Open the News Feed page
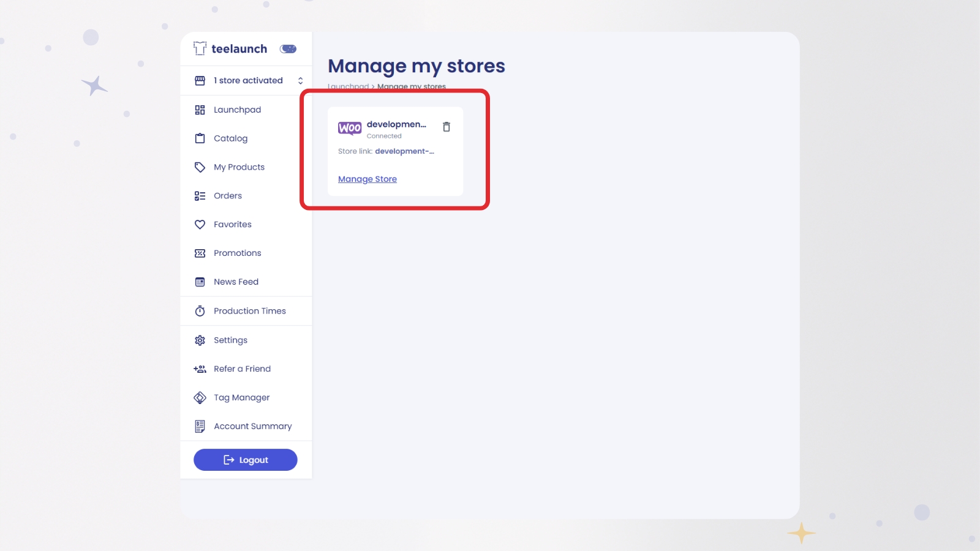 point(236,282)
